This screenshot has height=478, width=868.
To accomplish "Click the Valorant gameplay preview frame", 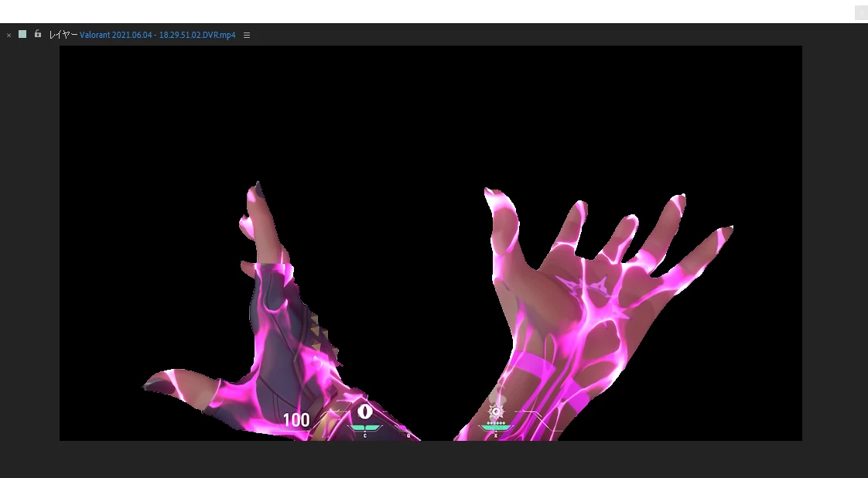I will [431, 244].
